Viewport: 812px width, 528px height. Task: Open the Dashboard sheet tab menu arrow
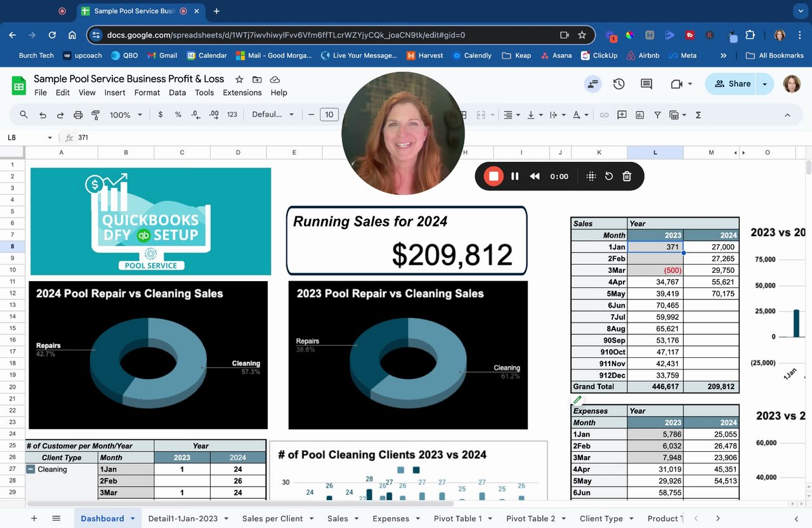point(133,518)
